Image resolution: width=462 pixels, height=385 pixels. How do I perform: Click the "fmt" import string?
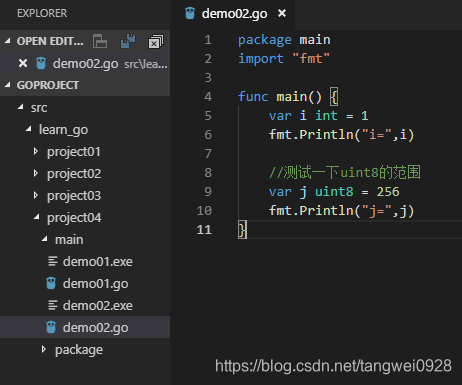(x=311, y=59)
